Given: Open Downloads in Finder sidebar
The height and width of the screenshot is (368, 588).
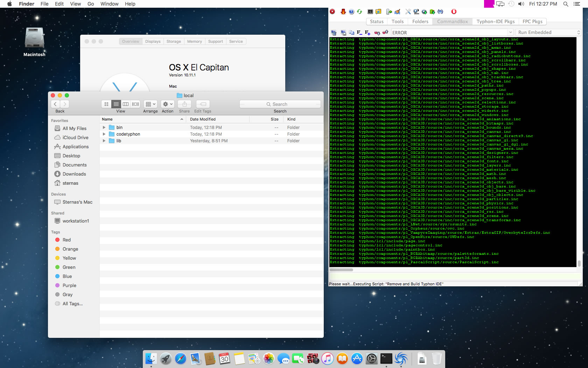Looking at the screenshot, I should (74, 174).
